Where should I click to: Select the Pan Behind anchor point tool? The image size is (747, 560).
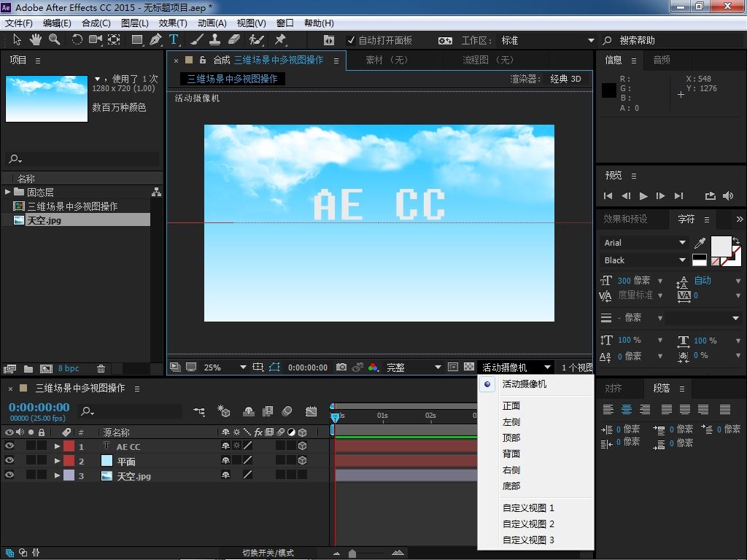(114, 40)
